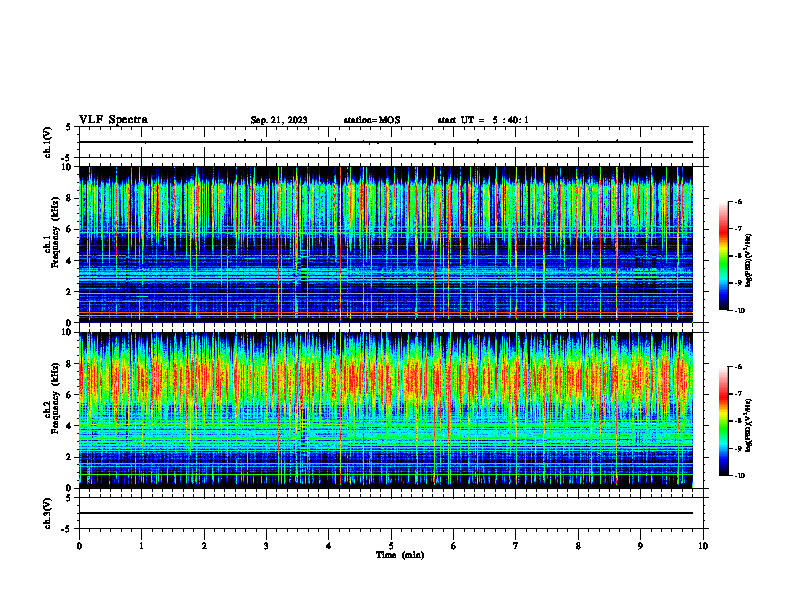The width and height of the screenshot is (792, 612).
Task: Click time axis tick label "6"
Action: (453, 546)
